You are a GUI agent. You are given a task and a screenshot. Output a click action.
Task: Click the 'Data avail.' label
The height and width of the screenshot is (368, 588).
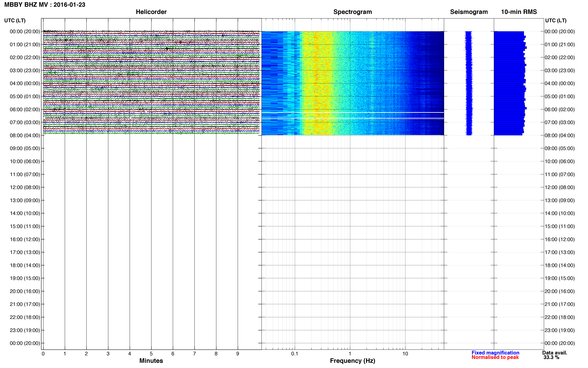click(x=555, y=353)
